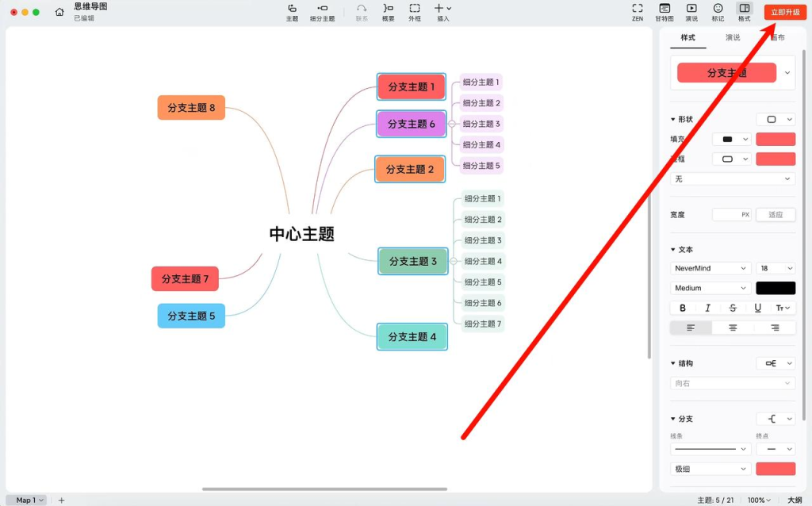Collapse the 形状 section
812x506 pixels.
point(672,119)
